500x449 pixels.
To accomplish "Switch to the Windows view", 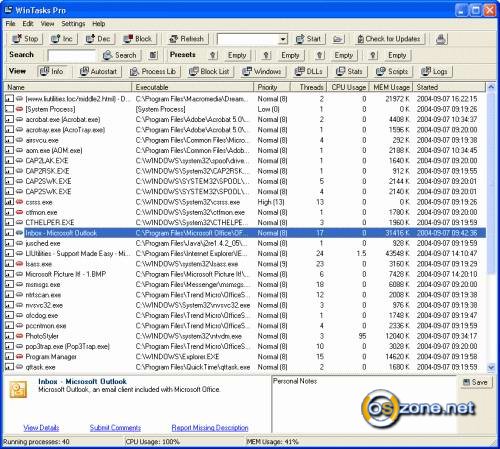I will click(x=262, y=72).
